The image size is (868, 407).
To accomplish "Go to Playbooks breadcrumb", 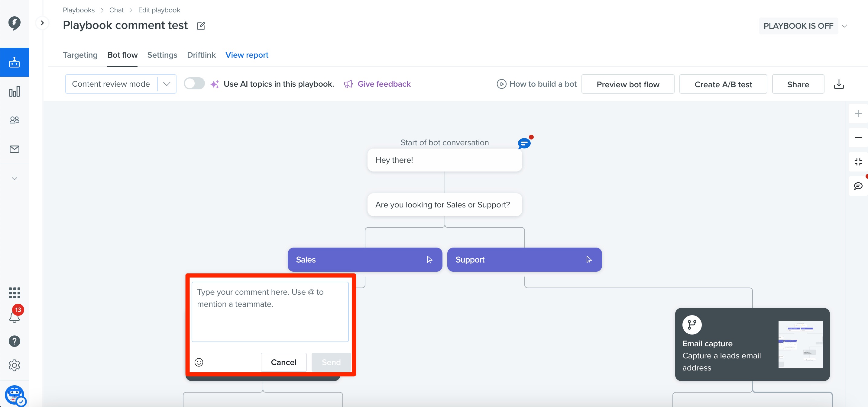I will tap(79, 10).
